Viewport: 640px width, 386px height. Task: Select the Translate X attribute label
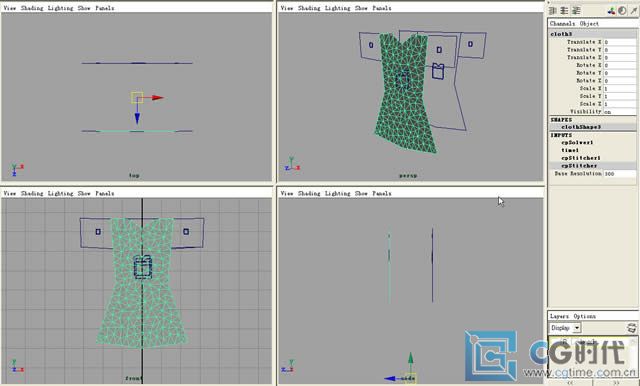(x=584, y=42)
